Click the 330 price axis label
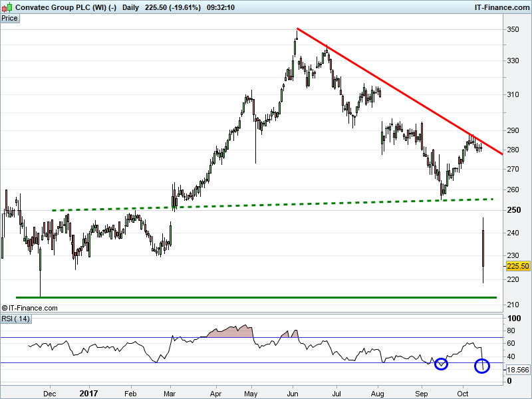This screenshot has width=532, height=399. tap(513, 61)
